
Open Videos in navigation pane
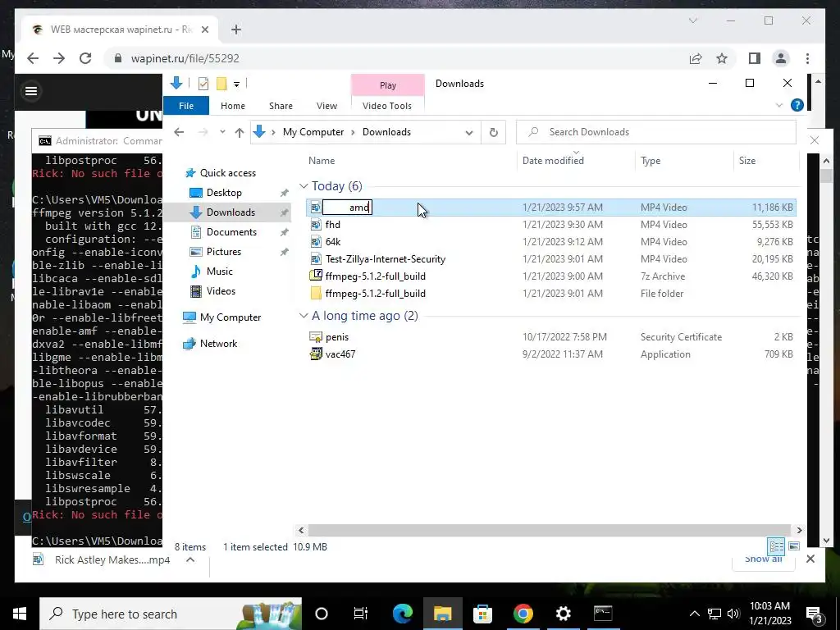(221, 291)
